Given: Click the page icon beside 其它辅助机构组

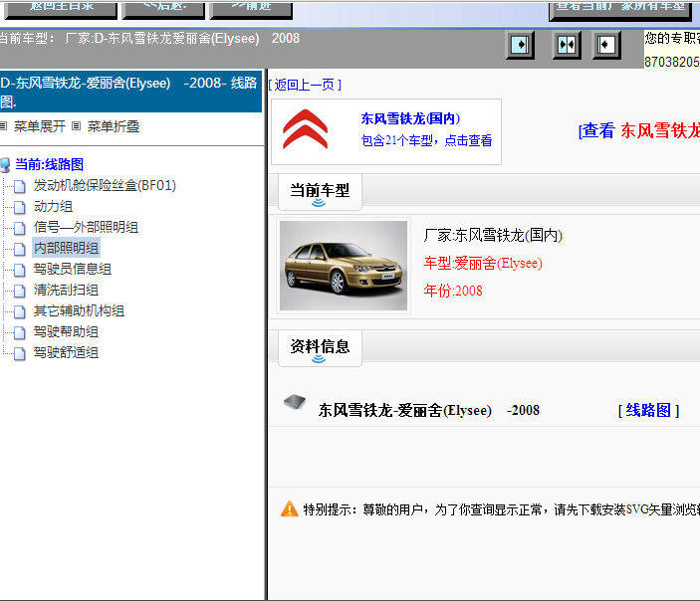Looking at the screenshot, I should [20, 311].
